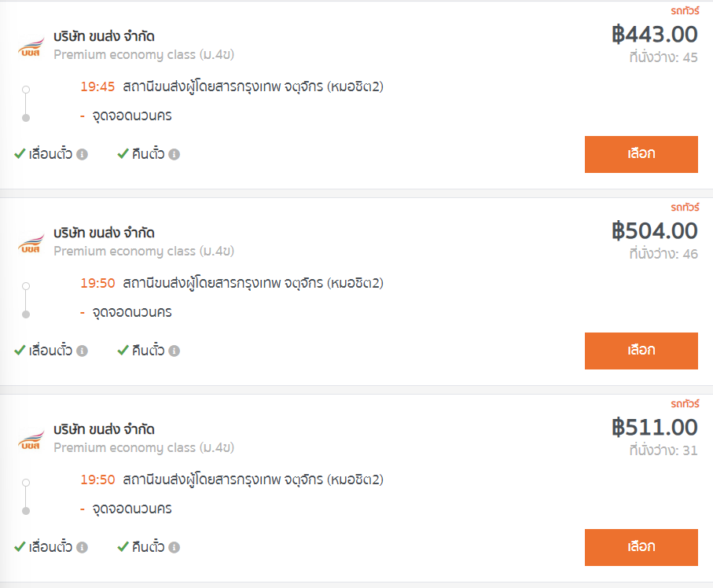The height and width of the screenshot is (588, 713).
Task: Click info icon beside คืนตั๋ว on ฿443 trip
Action: coord(175,155)
